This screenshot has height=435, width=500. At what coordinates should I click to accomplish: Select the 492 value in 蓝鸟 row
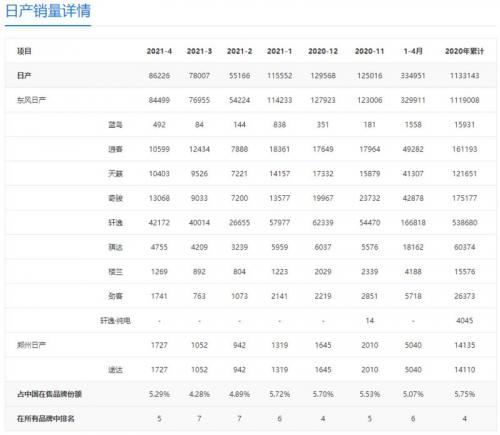coord(159,125)
